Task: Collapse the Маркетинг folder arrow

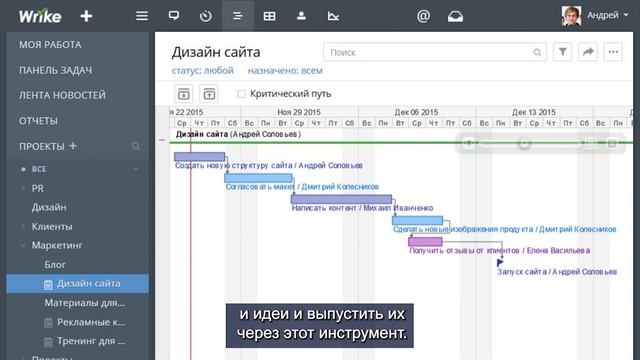Action: [x=23, y=245]
